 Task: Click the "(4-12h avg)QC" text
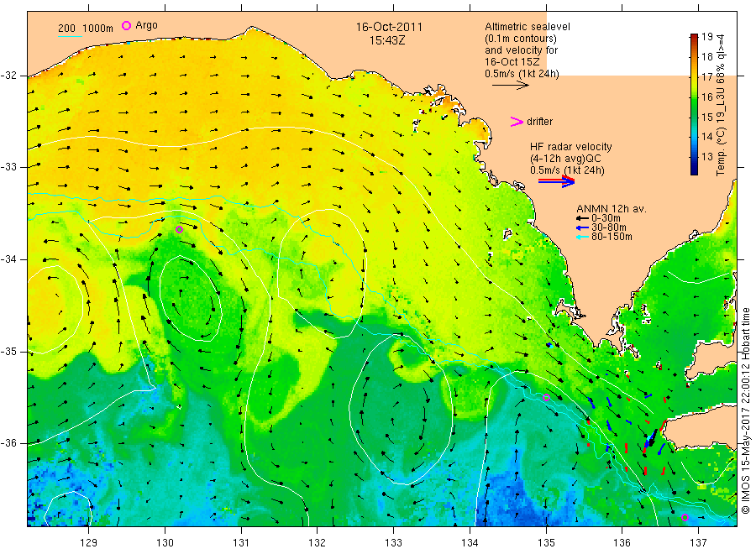click(x=565, y=159)
